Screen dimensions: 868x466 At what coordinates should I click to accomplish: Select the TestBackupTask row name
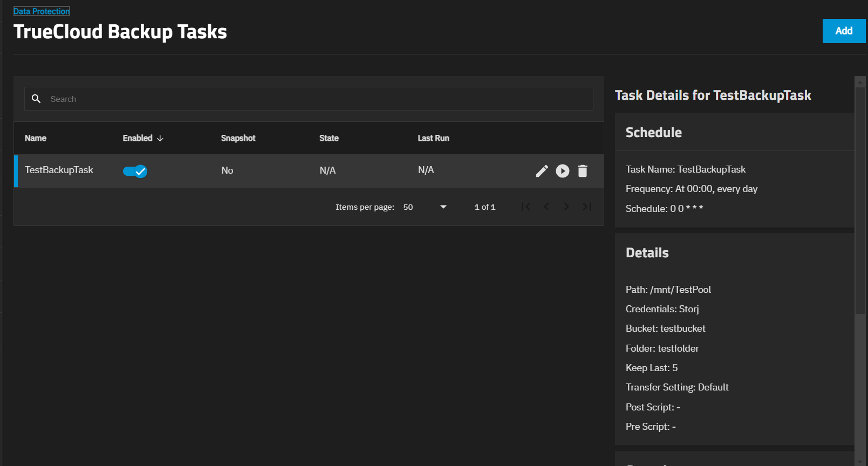point(59,170)
